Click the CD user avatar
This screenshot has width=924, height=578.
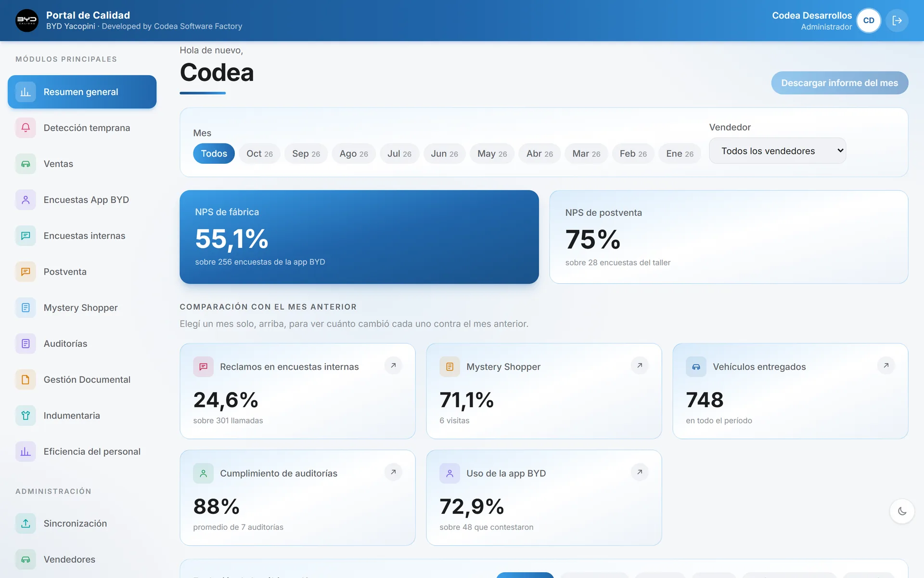click(869, 20)
